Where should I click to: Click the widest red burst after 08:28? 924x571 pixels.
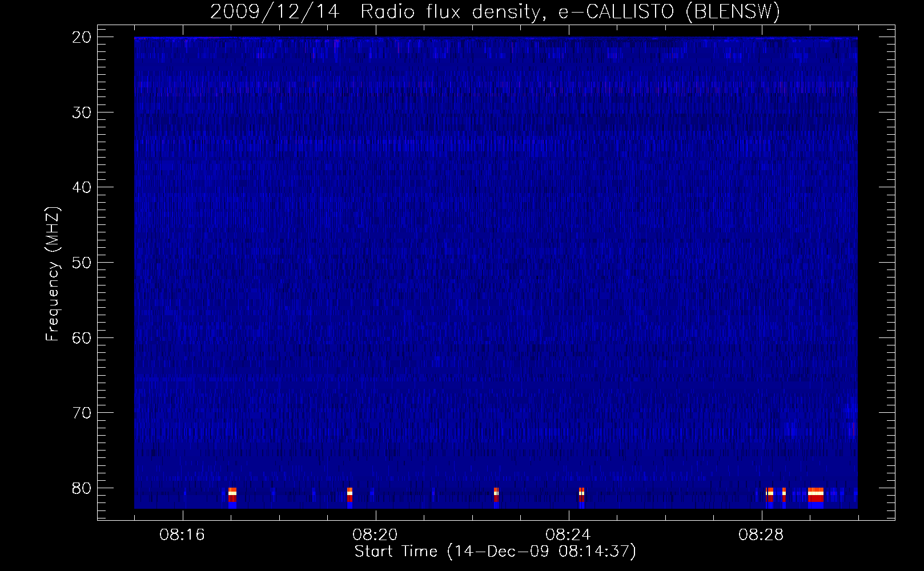[815, 495]
